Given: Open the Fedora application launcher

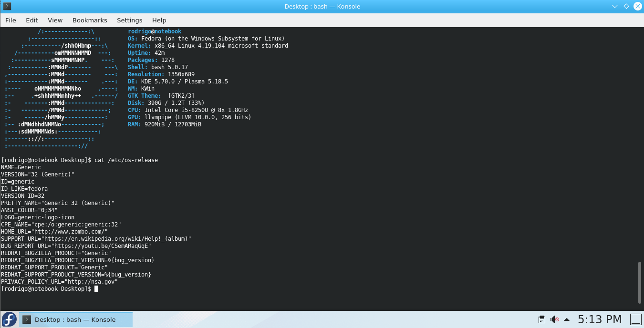Looking at the screenshot, I should [9, 319].
